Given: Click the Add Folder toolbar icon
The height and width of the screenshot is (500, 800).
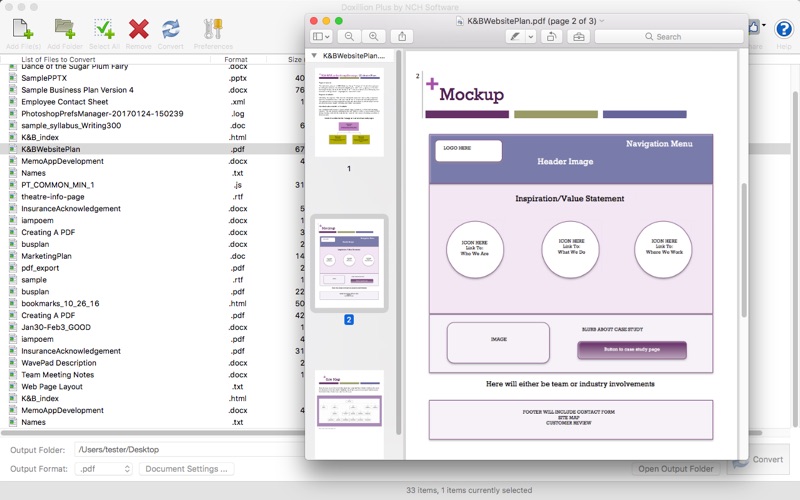Looking at the screenshot, I should [x=65, y=29].
